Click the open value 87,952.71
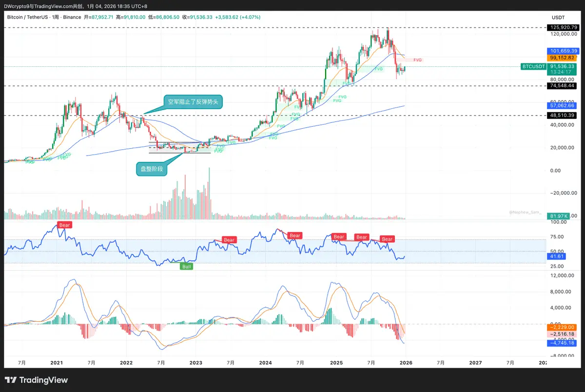Screen dimensions: 585x392 pos(103,17)
